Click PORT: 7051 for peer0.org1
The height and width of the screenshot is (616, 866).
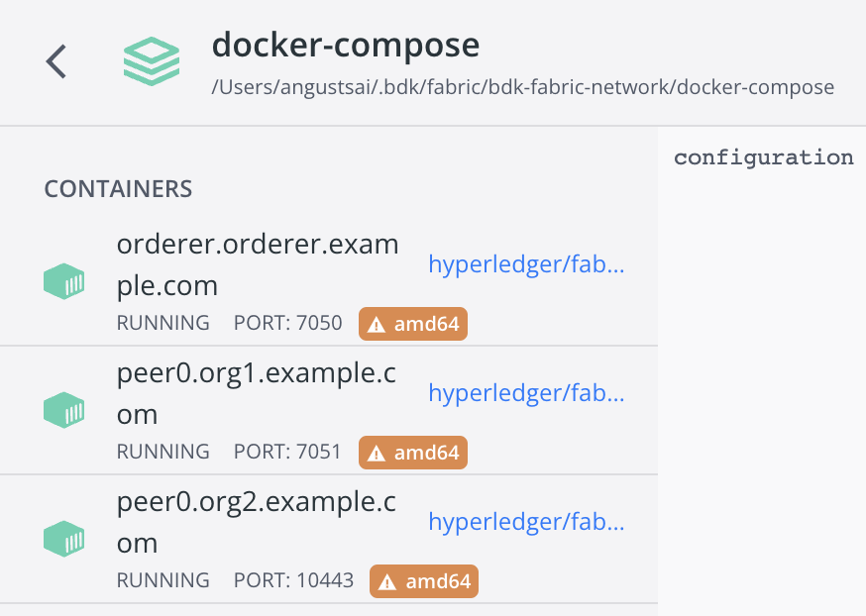coord(288,453)
